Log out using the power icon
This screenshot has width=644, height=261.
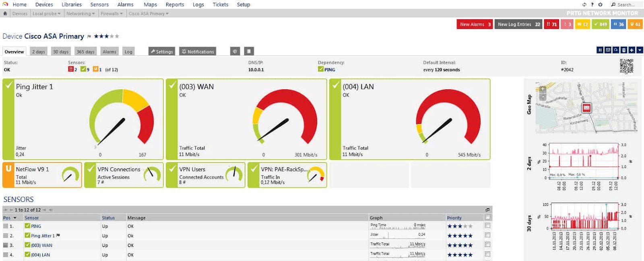click(x=600, y=4)
